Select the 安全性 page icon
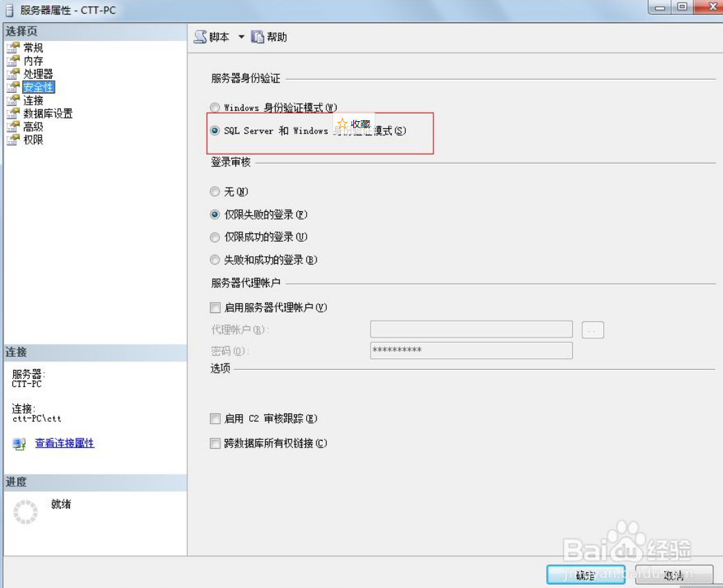The height and width of the screenshot is (588, 723). point(13,87)
